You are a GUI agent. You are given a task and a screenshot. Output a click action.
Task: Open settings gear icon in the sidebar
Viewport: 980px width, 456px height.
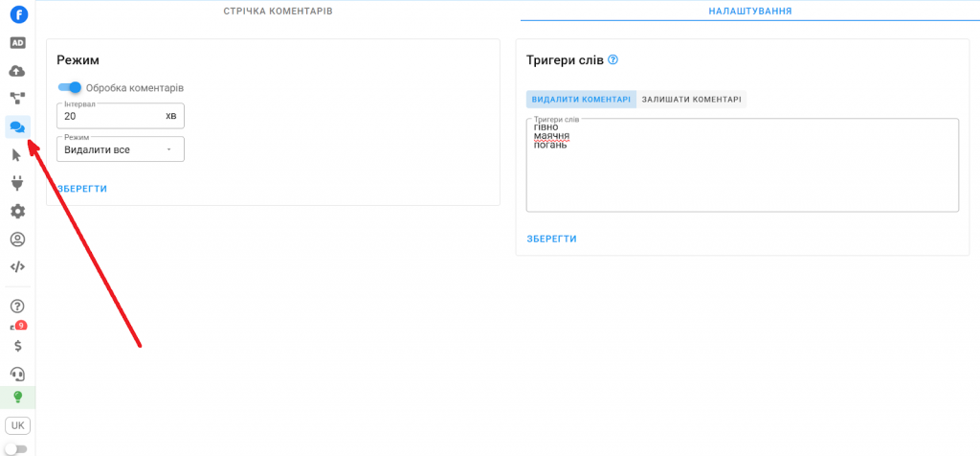point(17,212)
